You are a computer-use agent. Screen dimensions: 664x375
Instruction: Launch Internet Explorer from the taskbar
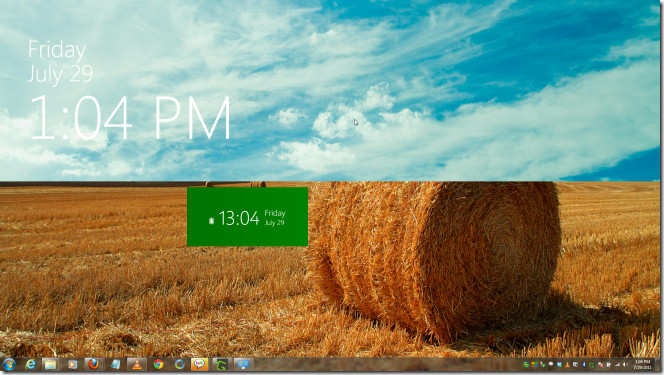click(30, 364)
